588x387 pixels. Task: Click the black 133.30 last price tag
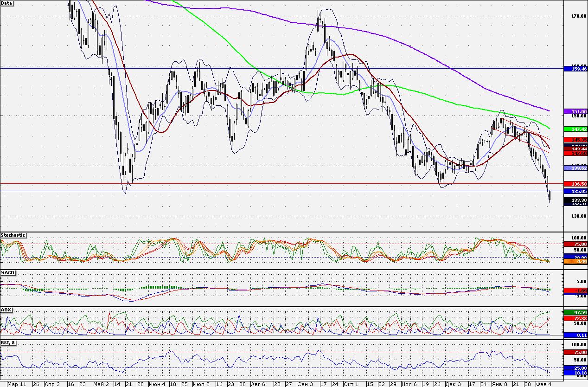[x=575, y=200]
